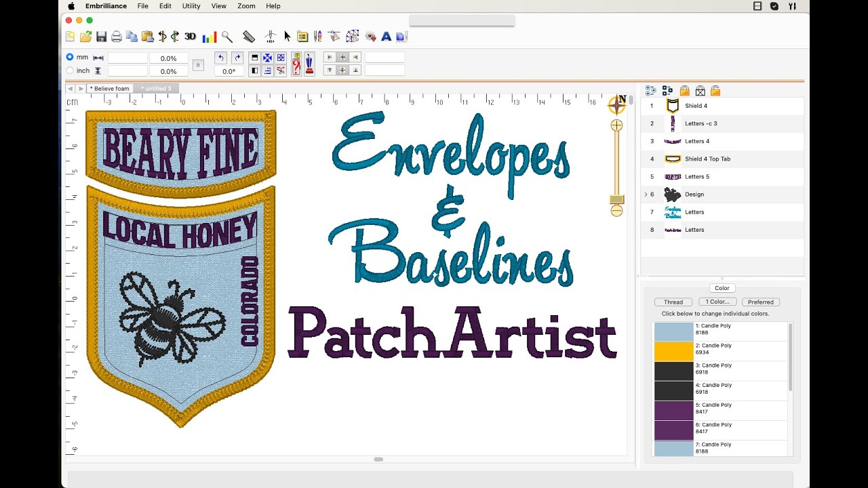Click the closed padlock lock icon
This screenshot has height=488, width=868.
pos(685,91)
